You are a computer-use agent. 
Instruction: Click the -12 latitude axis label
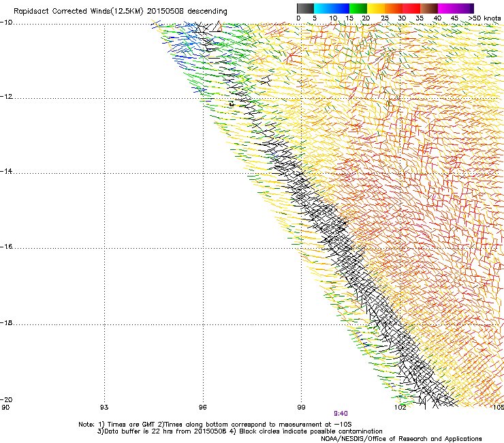point(6,97)
